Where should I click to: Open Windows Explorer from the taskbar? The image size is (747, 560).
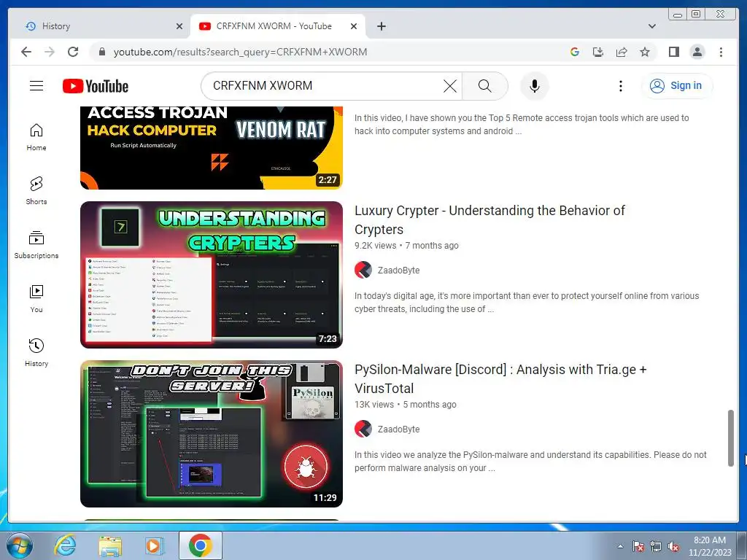click(x=109, y=545)
